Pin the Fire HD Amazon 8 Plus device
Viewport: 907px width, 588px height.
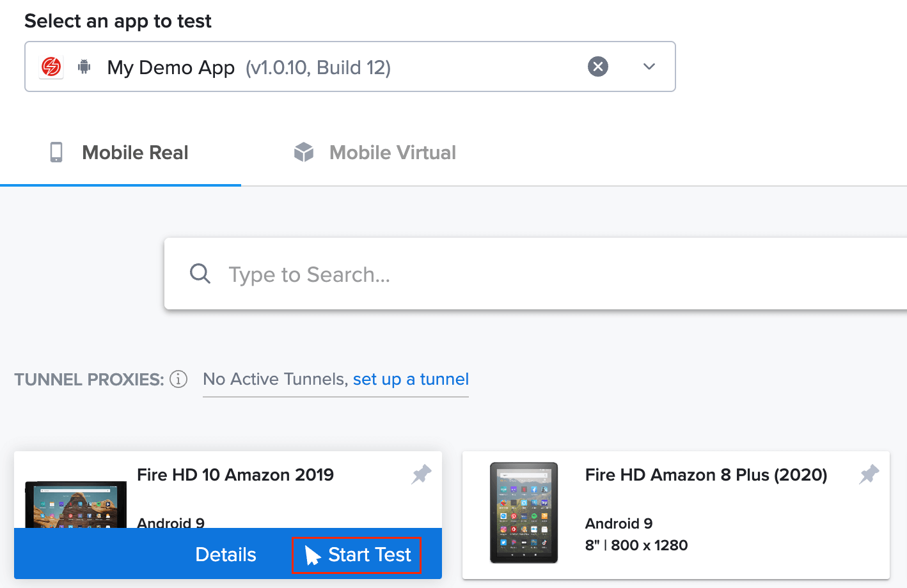(x=868, y=474)
